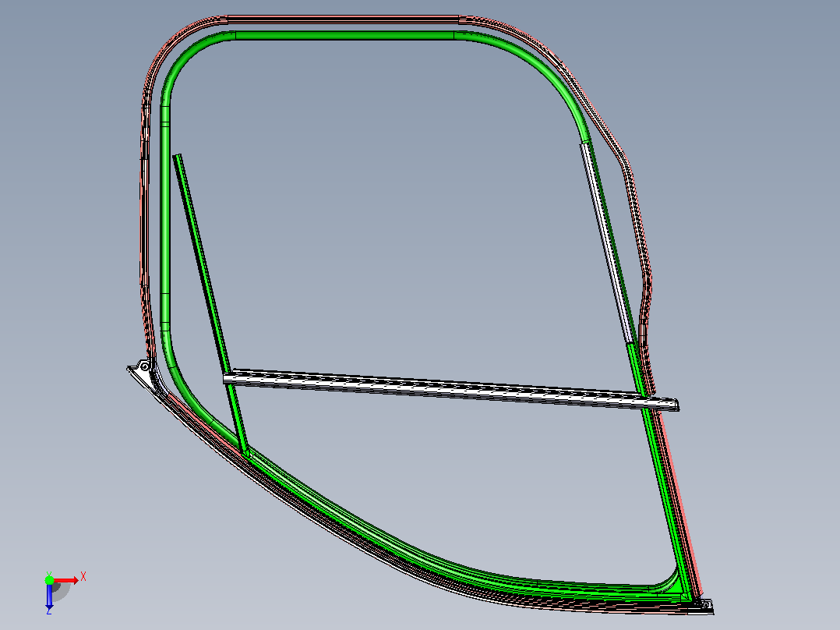Select the white mounting bracket with round hole
Image resolution: width=840 pixels, height=630 pixels.
143,368
